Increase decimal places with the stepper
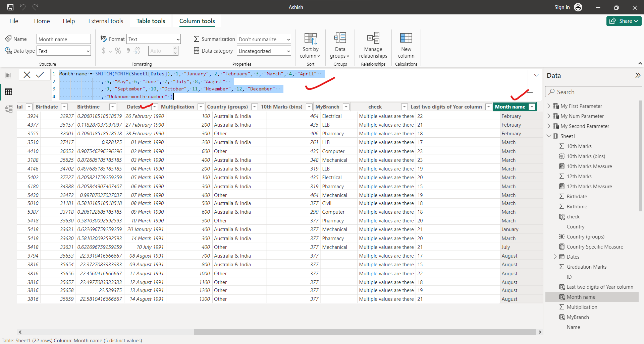The width and height of the screenshot is (644, 344). point(175,48)
